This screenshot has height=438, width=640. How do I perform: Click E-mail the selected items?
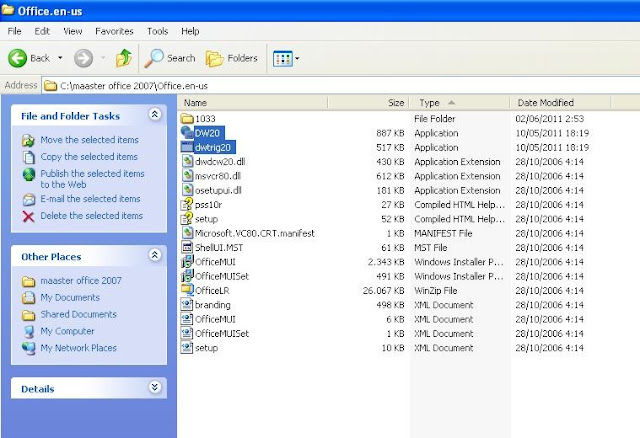90,199
